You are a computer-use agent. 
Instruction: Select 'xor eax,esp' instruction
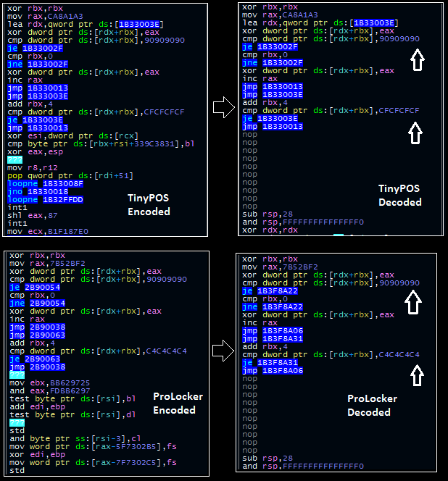tap(36, 152)
